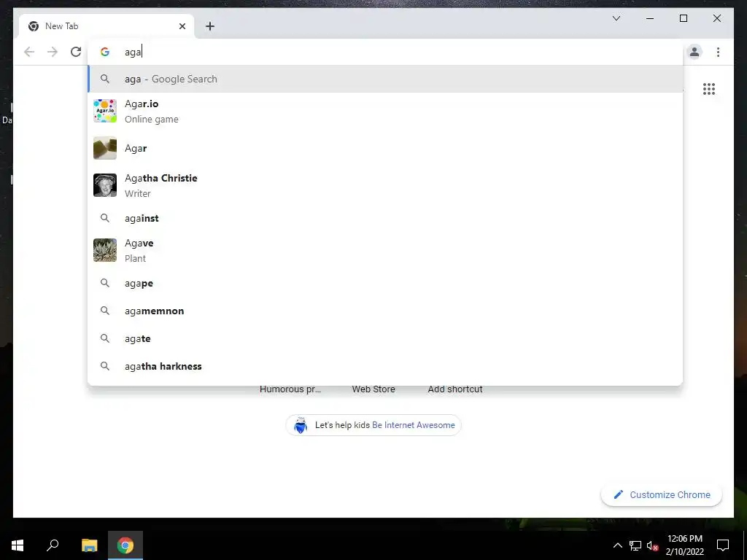Click the magnifier icon next to 'agape'

click(x=105, y=283)
